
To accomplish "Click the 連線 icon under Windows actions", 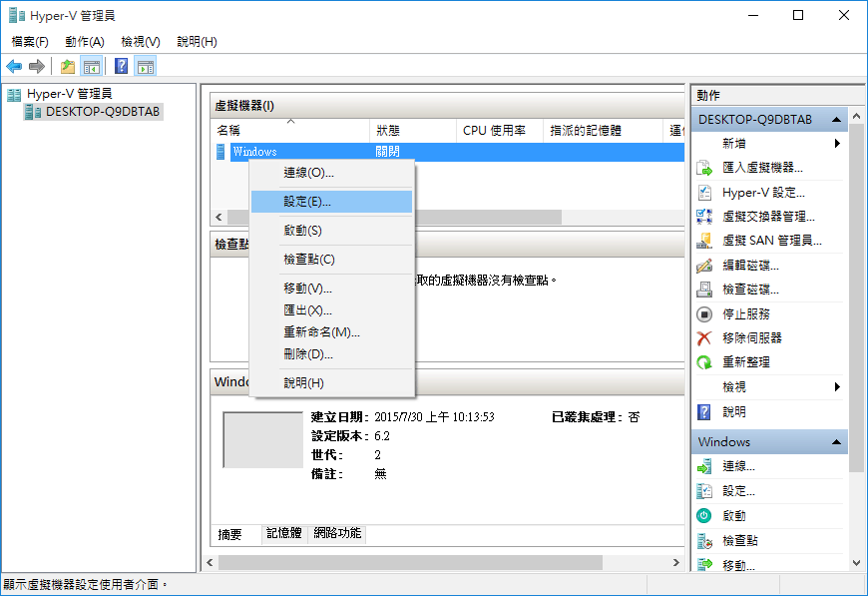I will [704, 466].
